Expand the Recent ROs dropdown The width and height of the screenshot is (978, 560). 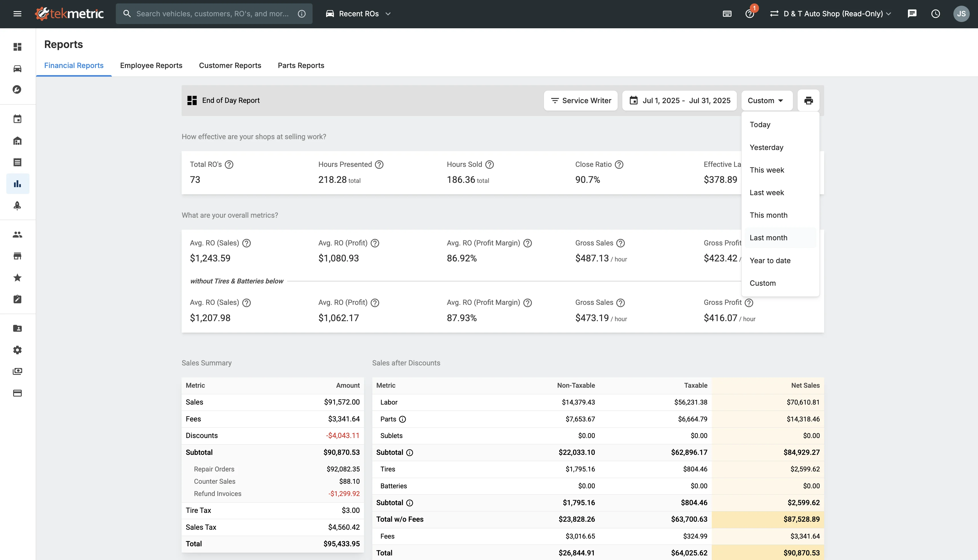(358, 14)
